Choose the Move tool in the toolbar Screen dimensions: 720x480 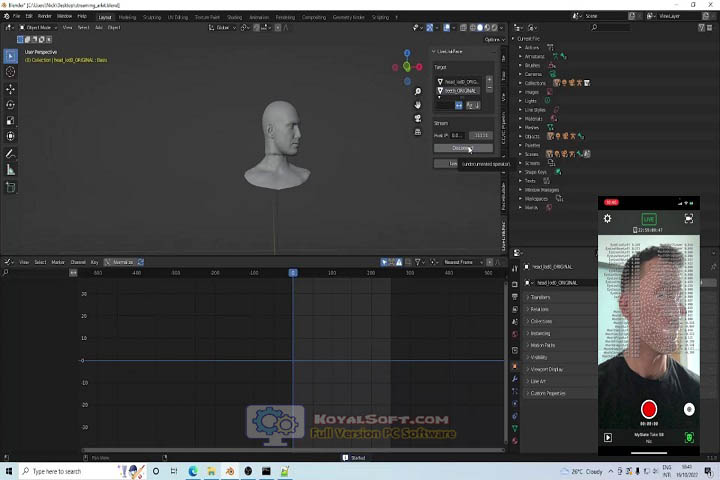coord(11,89)
